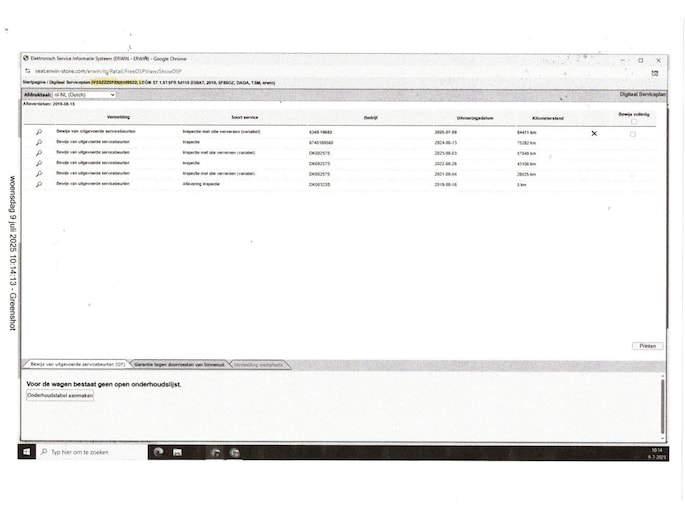Screen dimensions: 685x514
Task: Click the Windows taskbar search box
Action: click(x=92, y=452)
